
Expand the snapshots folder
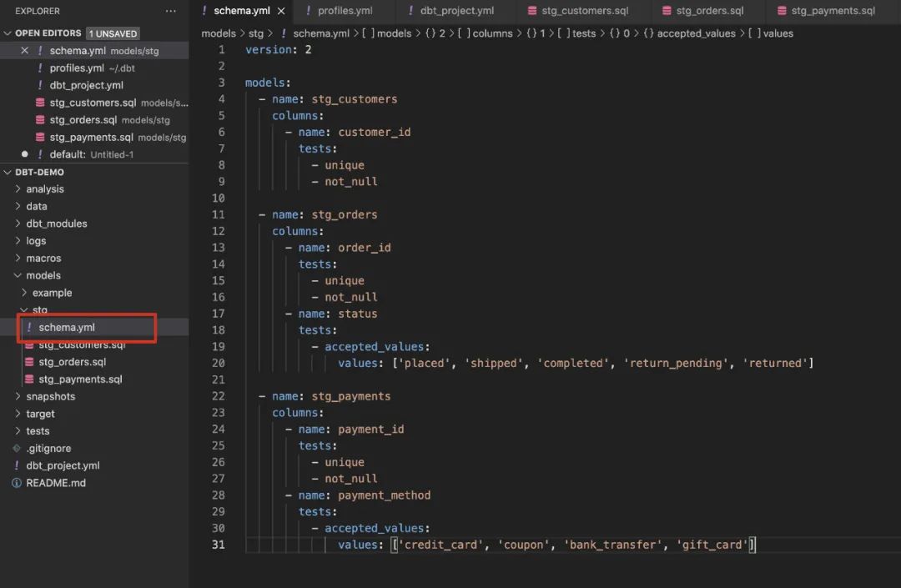click(18, 396)
